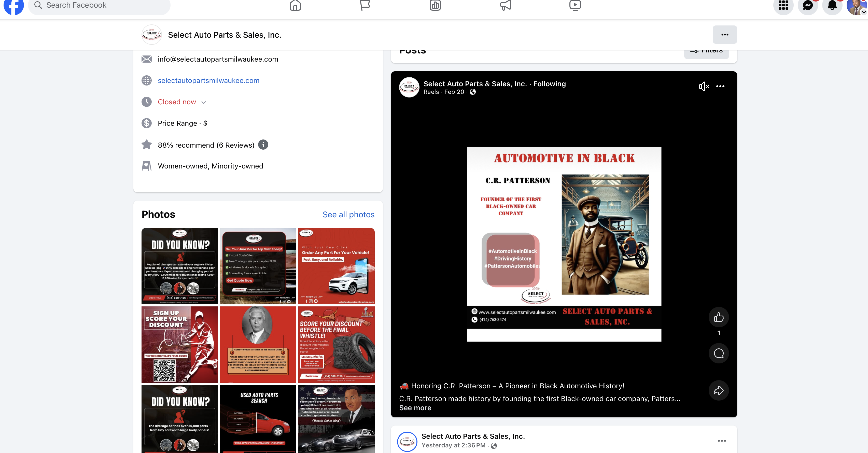Screen dimensions: 868x453
Task: Click the star rating icon
Action: [x=147, y=145]
